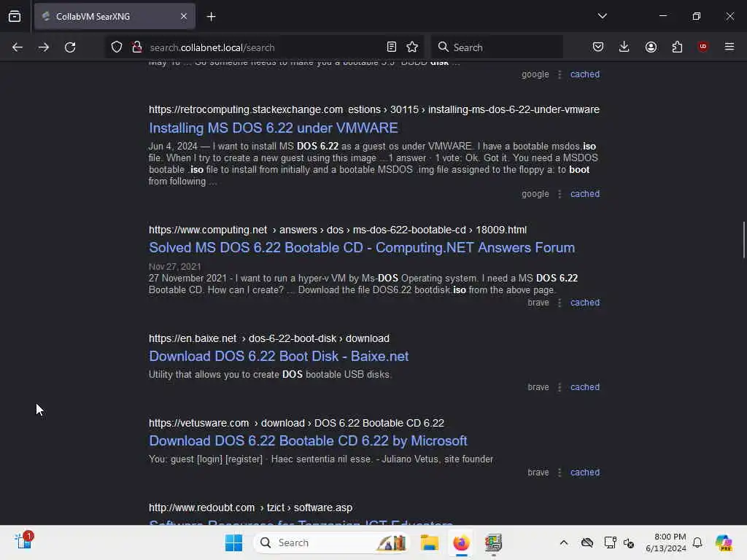This screenshot has width=747, height=560.
Task: Reload the current page
Action: tap(70, 47)
